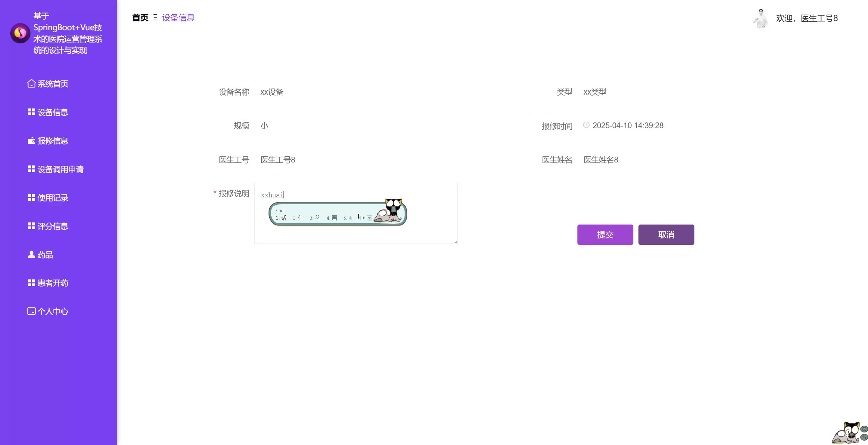Click the card icon beside 个人中心
The width and height of the screenshot is (868, 445).
tap(31, 311)
